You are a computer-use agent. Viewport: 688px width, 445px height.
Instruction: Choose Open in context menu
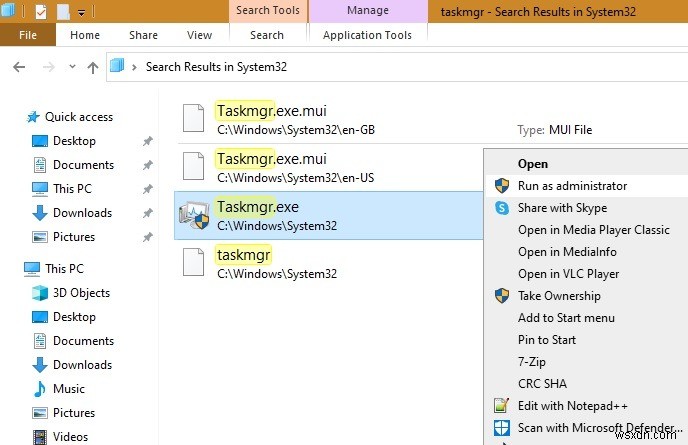click(533, 164)
